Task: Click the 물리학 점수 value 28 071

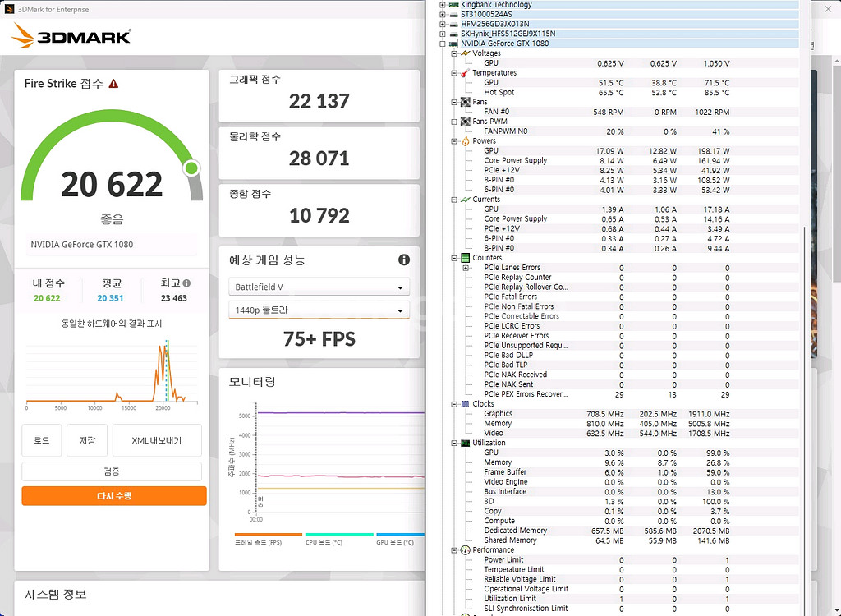Action: click(x=319, y=159)
